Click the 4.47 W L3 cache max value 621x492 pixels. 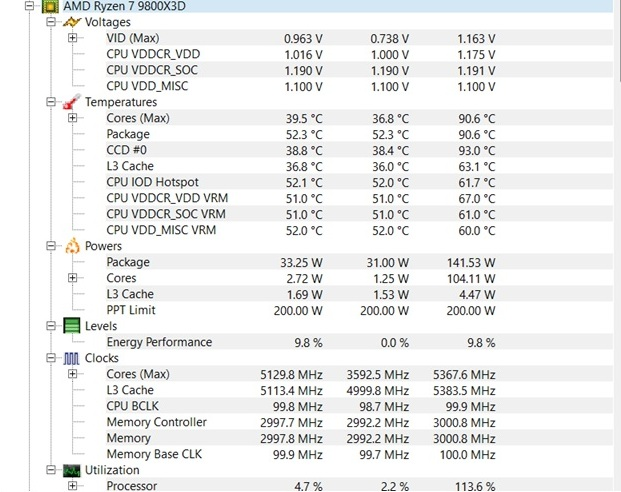pos(477,295)
